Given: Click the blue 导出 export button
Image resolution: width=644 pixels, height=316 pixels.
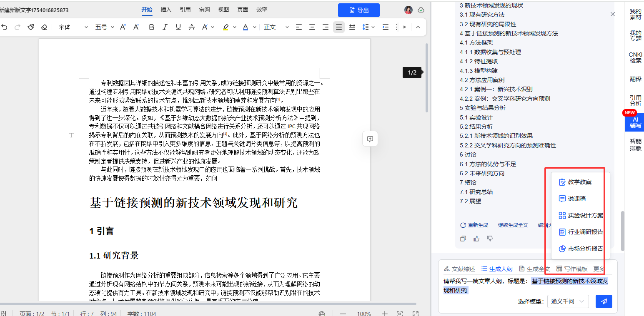Looking at the screenshot, I should [x=358, y=10].
